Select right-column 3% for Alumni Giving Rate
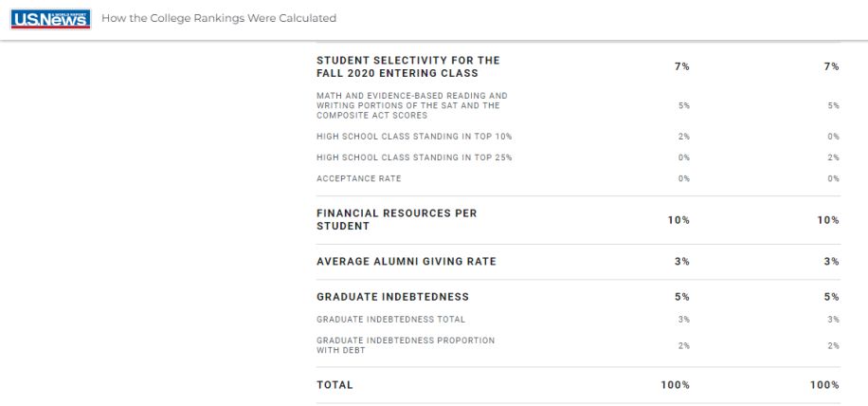 pos(831,262)
